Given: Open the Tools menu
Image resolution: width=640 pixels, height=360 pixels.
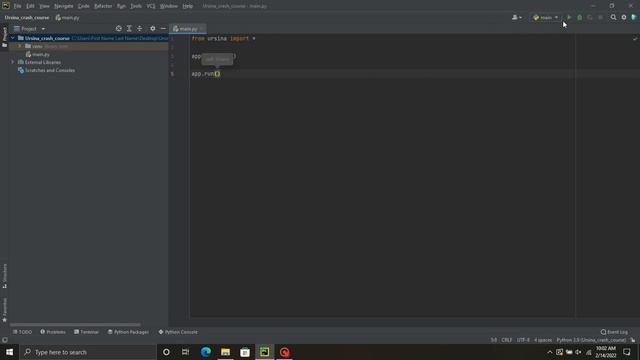Looking at the screenshot, I should pyautogui.click(x=136, y=6).
